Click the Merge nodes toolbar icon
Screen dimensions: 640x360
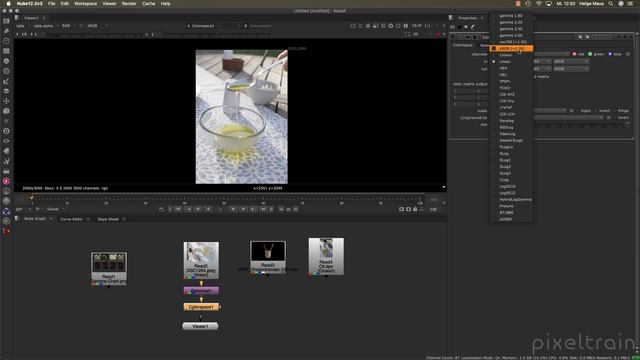pos(6,91)
